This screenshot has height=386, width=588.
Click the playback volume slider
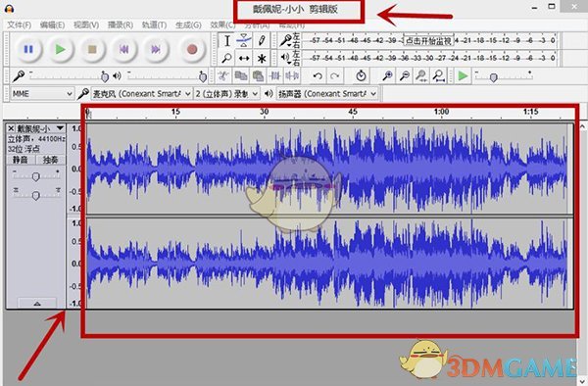[167, 76]
